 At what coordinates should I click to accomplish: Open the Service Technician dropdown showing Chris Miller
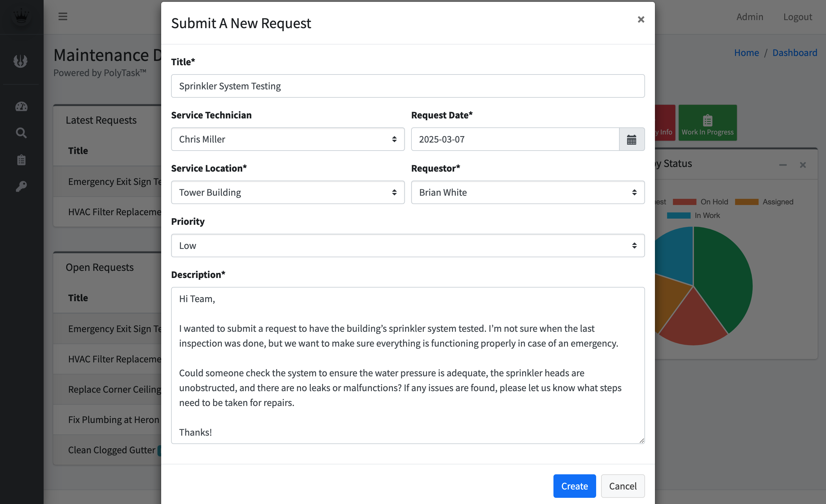click(288, 139)
